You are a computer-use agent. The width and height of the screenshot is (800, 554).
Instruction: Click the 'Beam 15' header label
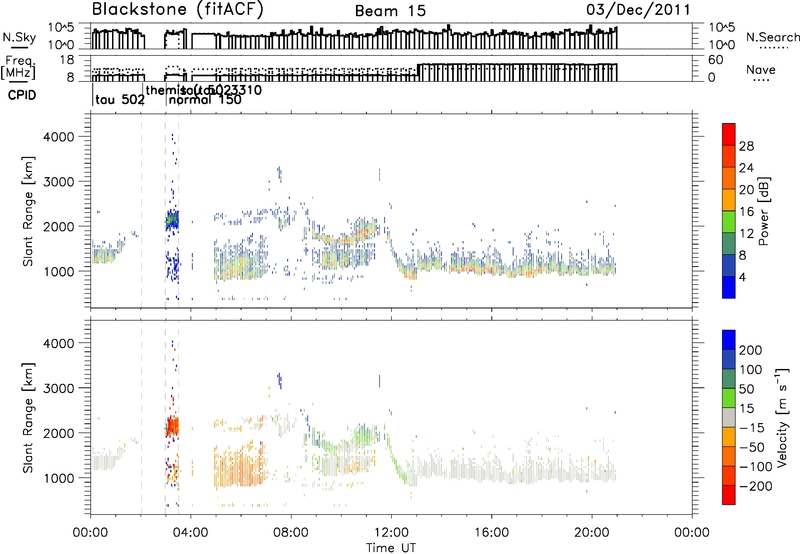[390, 11]
